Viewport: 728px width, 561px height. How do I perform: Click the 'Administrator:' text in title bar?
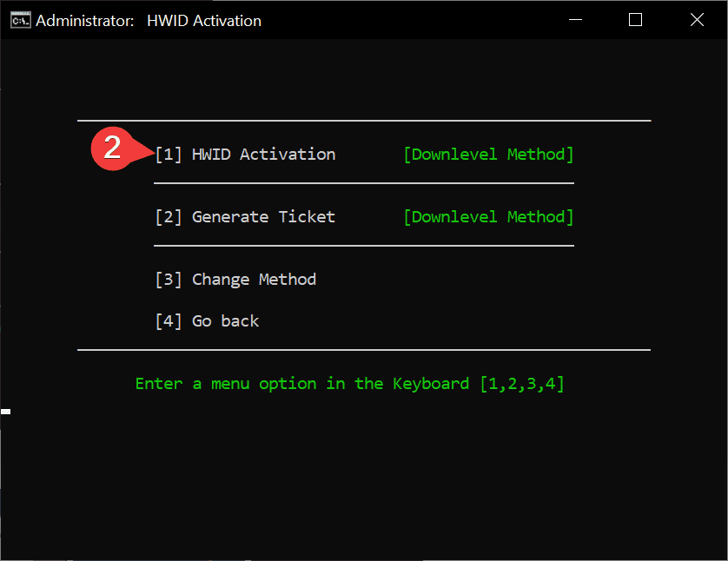[x=84, y=20]
